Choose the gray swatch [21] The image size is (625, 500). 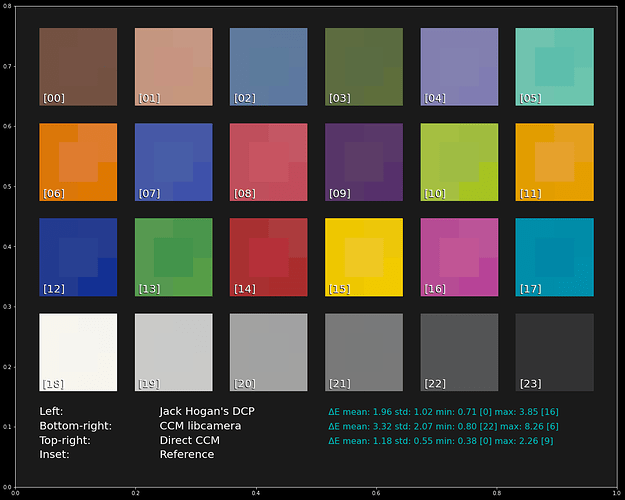(x=364, y=352)
